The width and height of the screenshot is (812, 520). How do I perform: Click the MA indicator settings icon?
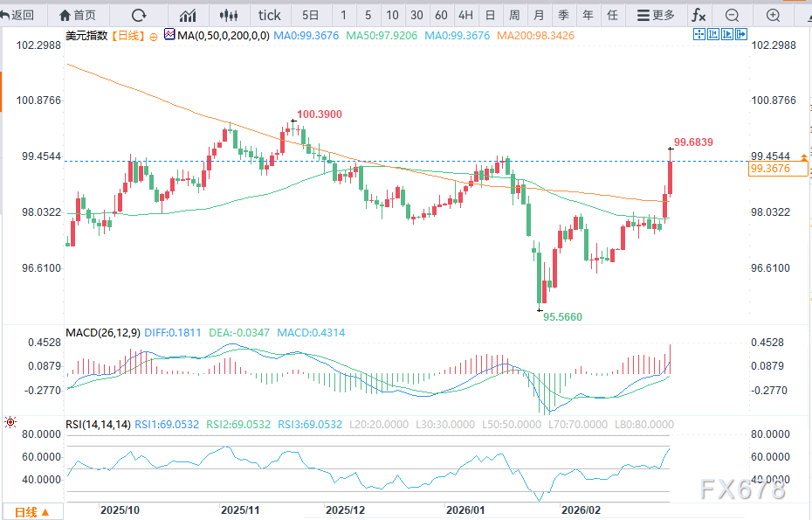click(169, 35)
